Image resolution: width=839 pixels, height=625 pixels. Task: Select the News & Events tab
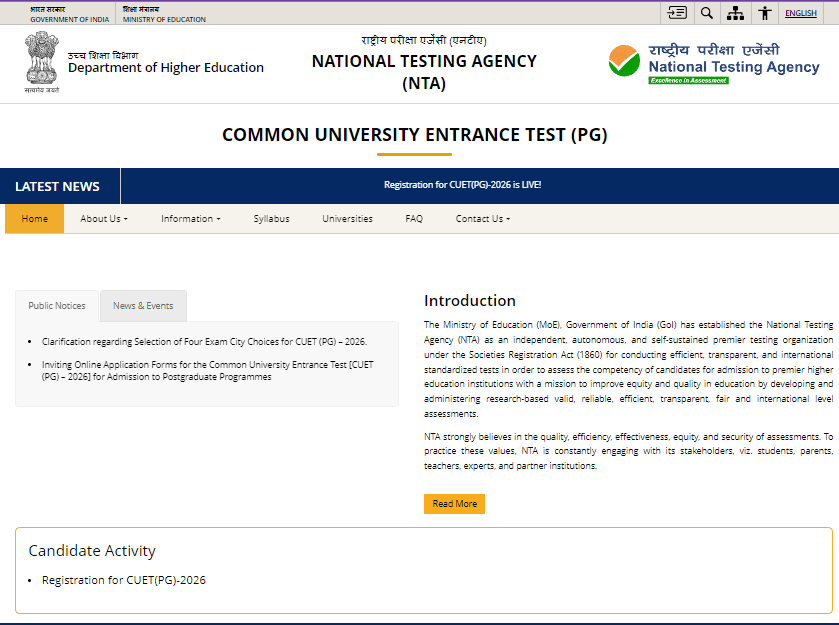coord(142,306)
